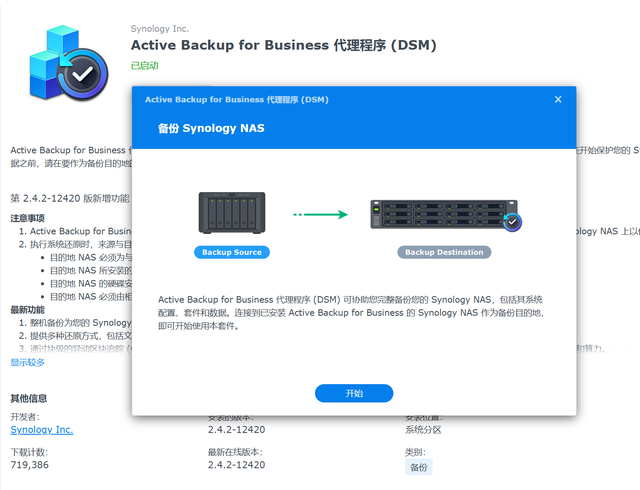Click the 类别 label
This screenshot has height=490, width=640.
click(415, 452)
